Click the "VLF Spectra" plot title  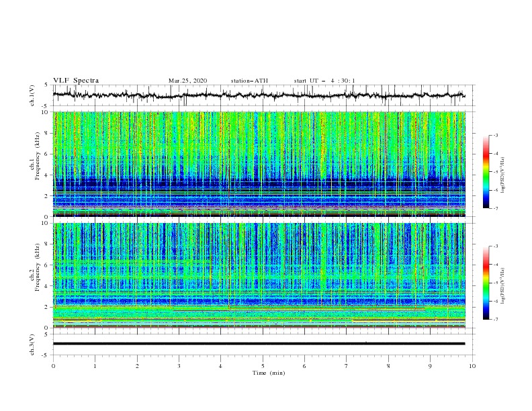pos(76,81)
